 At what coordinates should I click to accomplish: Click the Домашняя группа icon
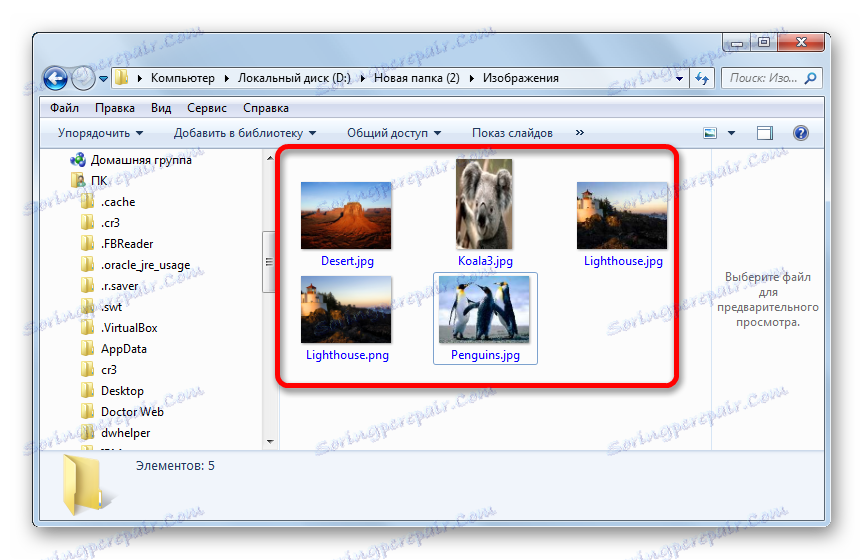coord(78,160)
